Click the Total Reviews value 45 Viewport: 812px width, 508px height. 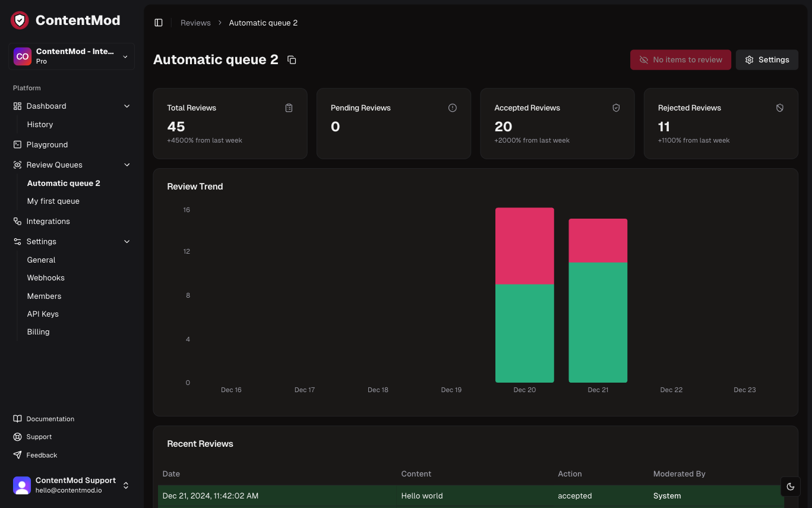176,127
